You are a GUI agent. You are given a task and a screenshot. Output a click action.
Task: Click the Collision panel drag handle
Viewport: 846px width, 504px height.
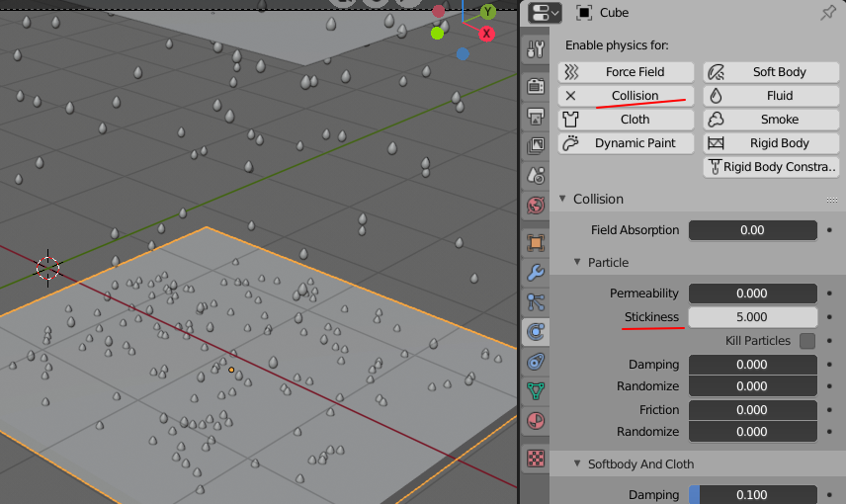pos(831,200)
